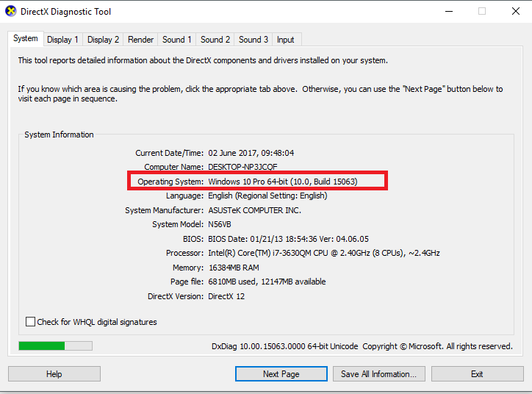
Task: Click the Processor label
Action: pos(184,253)
